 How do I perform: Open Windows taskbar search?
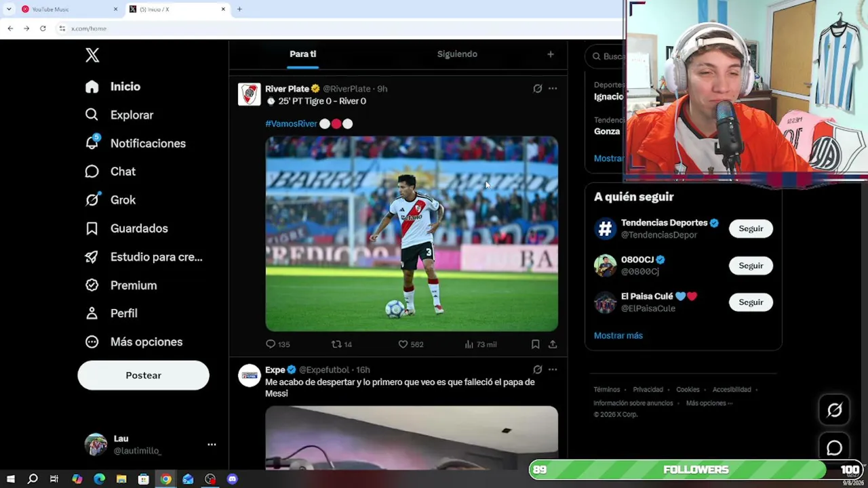tap(33, 479)
